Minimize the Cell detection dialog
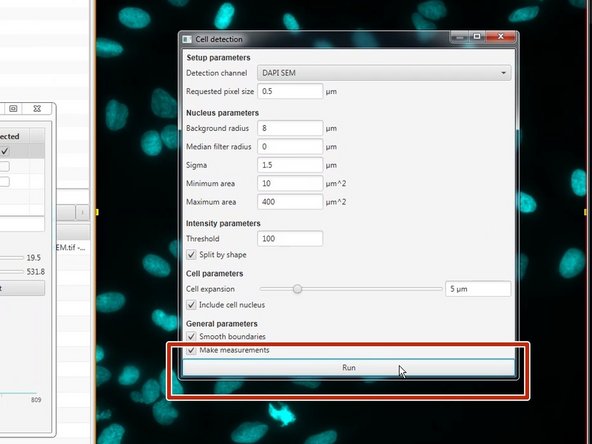The width and height of the screenshot is (592, 444). tap(459, 37)
